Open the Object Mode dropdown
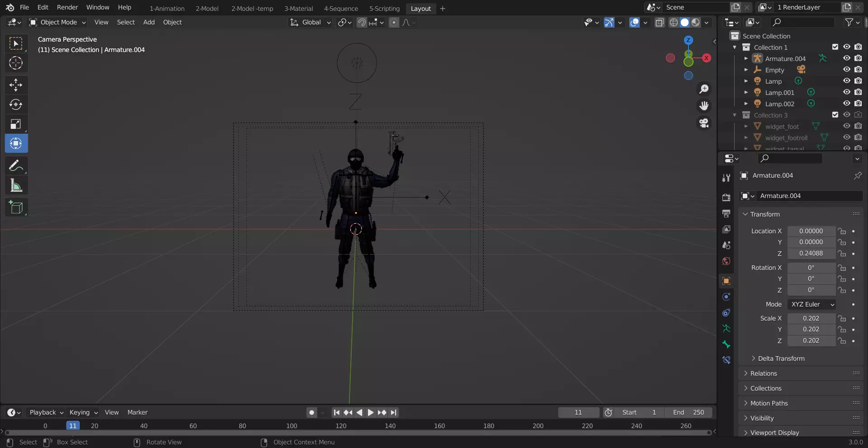The height and width of the screenshot is (448, 868). 57,22
